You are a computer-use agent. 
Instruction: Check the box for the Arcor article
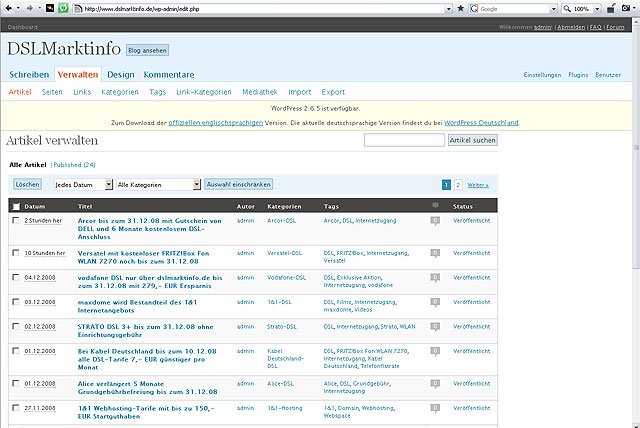click(x=16, y=220)
